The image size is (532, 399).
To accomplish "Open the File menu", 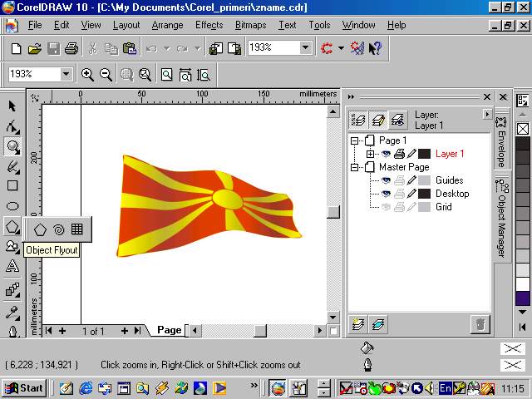I will (x=35, y=25).
